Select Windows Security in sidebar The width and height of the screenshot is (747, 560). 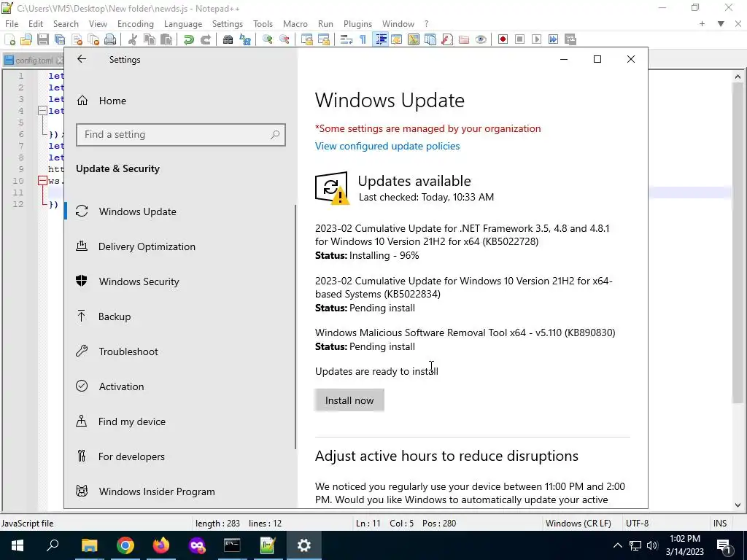(x=139, y=281)
